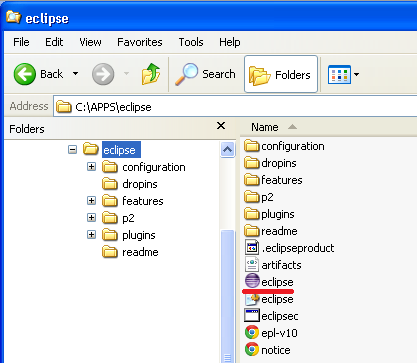Screen dimensions: 417x363
Task: Click the epl-v10 file name text
Action: click(x=279, y=333)
